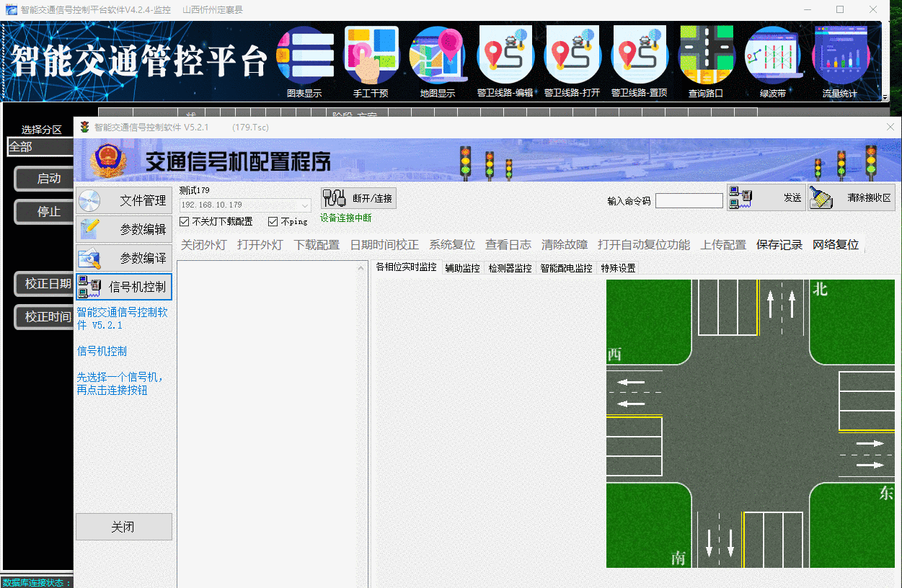The height and width of the screenshot is (588, 902).
Task: Open the 流量统计 traffic statistics icon
Action: [840, 56]
